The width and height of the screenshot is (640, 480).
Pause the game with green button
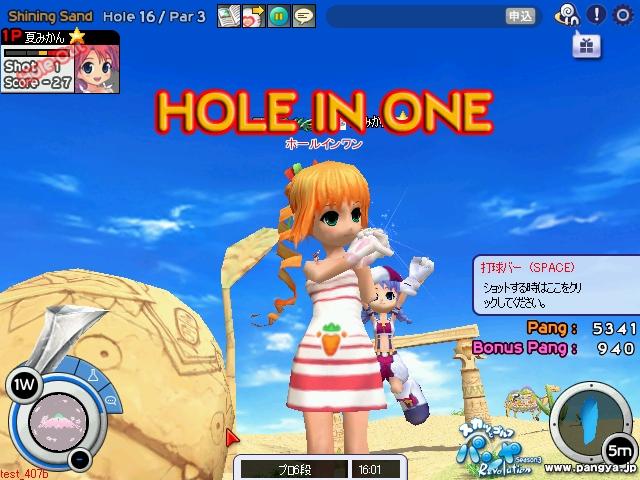[x=279, y=16]
